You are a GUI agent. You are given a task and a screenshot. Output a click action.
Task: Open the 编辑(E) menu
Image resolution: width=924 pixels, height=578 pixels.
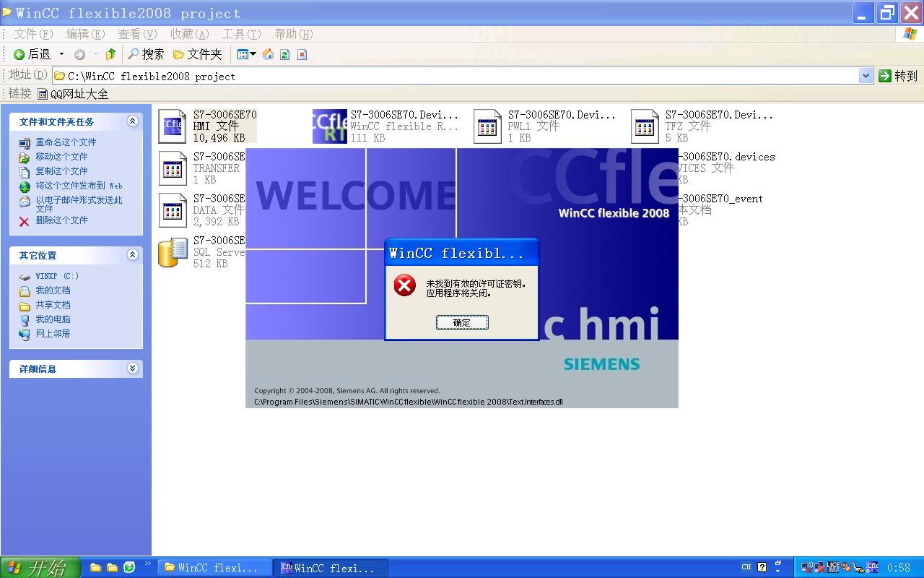85,34
